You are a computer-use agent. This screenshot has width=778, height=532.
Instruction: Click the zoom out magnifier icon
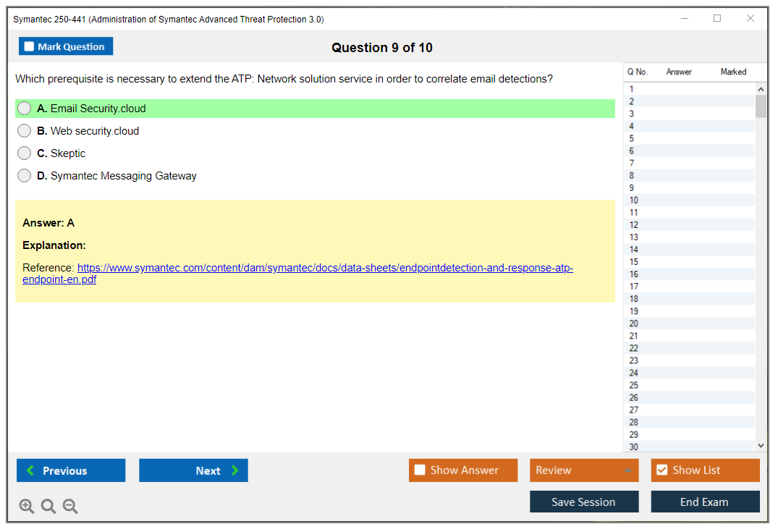70,507
